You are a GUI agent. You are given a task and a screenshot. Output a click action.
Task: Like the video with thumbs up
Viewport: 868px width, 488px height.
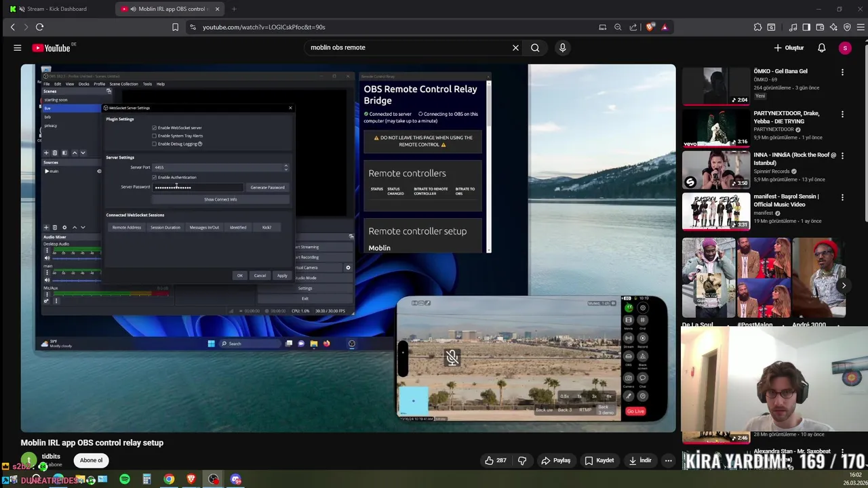(x=495, y=460)
